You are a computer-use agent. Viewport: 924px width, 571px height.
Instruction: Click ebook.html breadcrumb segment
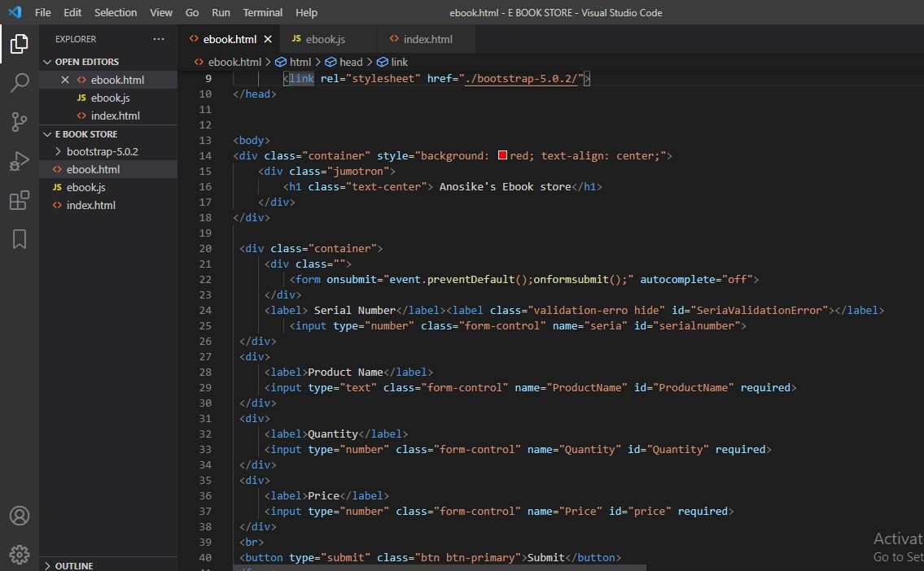234,62
